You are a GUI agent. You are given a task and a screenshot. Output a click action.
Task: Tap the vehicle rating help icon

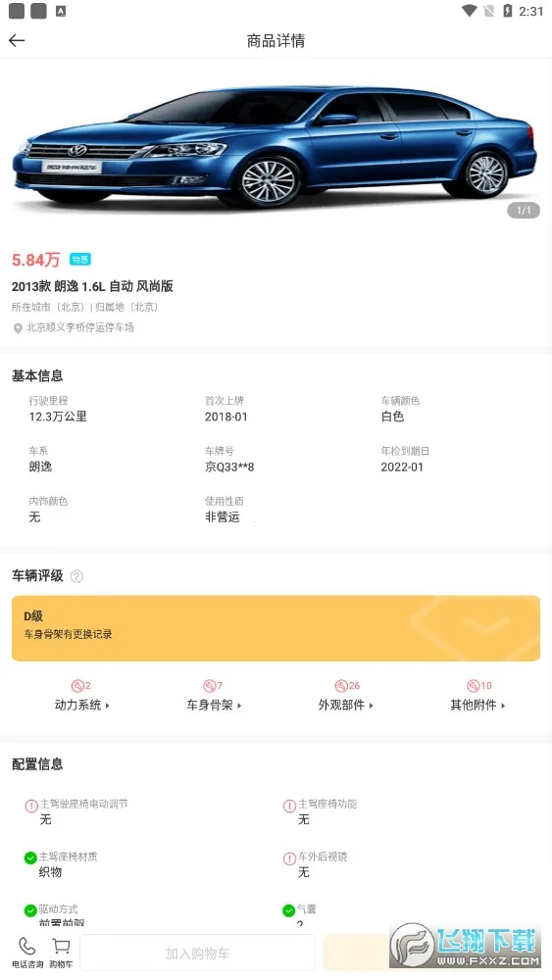click(76, 576)
